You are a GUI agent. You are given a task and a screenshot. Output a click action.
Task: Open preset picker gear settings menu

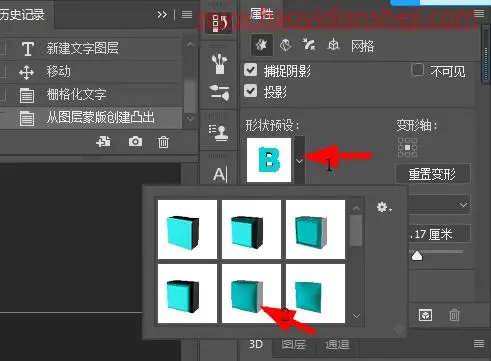[384, 207]
